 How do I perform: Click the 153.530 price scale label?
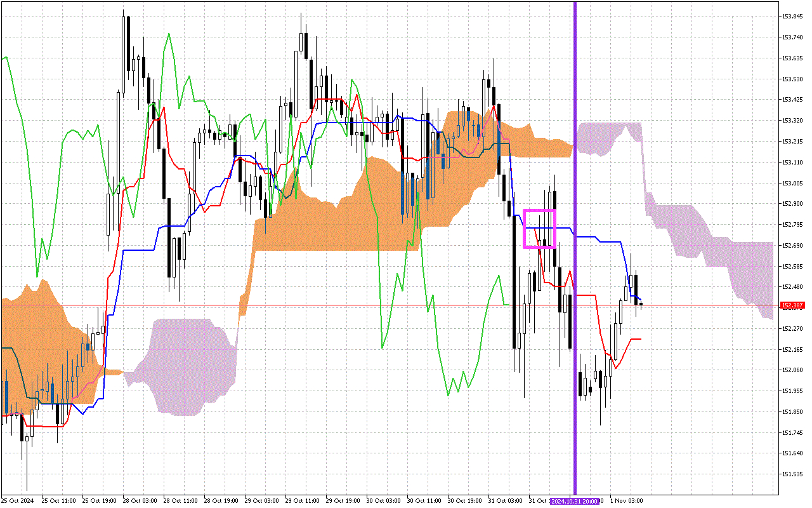[793, 79]
